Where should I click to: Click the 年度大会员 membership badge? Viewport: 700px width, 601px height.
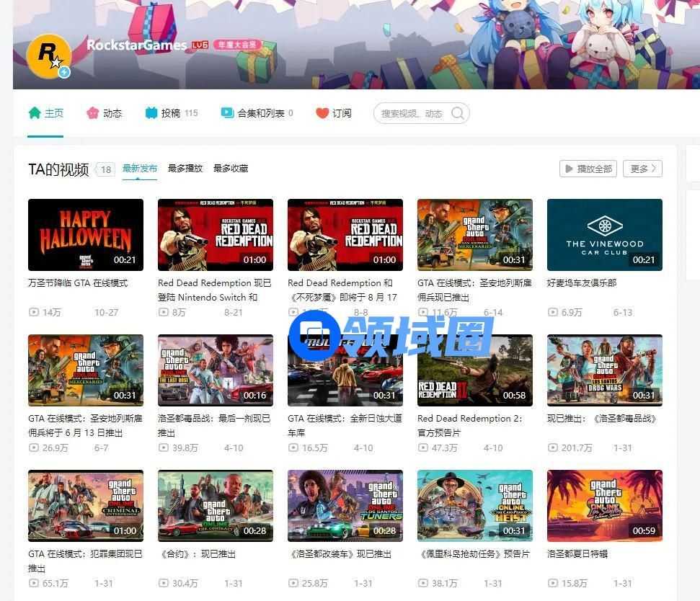click(234, 45)
